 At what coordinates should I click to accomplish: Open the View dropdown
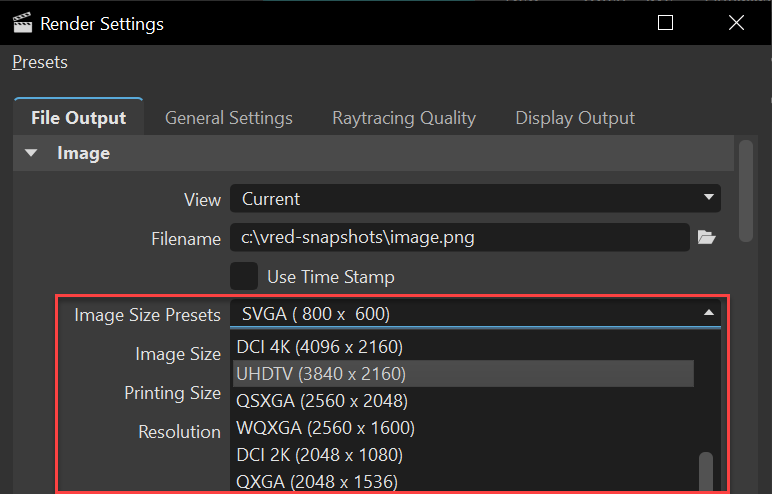476,199
